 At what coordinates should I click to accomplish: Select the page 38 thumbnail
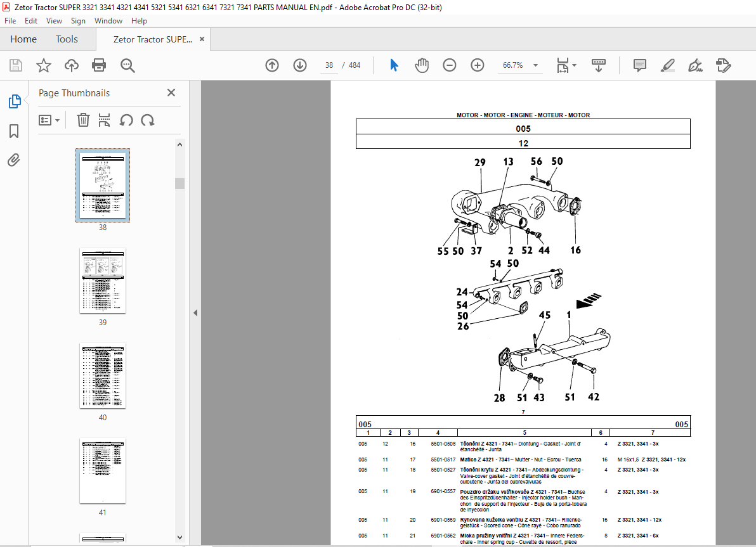pos(103,185)
